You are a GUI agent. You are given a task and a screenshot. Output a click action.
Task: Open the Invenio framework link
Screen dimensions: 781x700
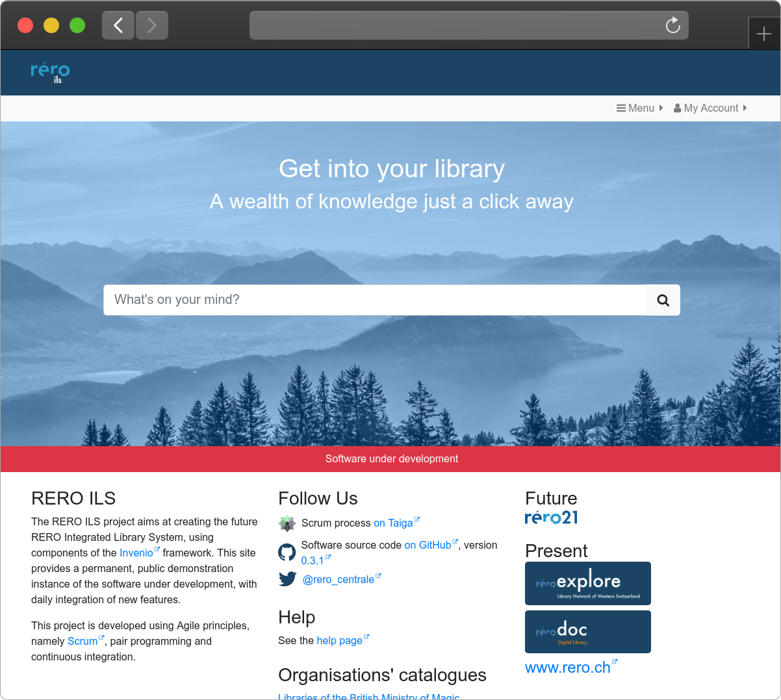pos(136,553)
